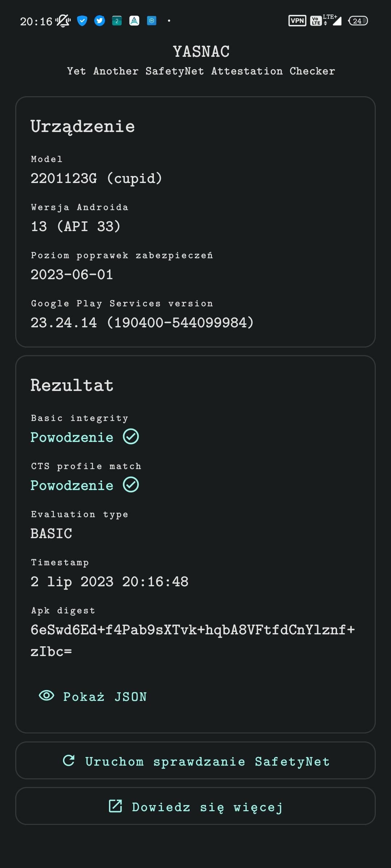
Task: Click the external link icon for Dowiedz się więcej
Action: click(115, 806)
